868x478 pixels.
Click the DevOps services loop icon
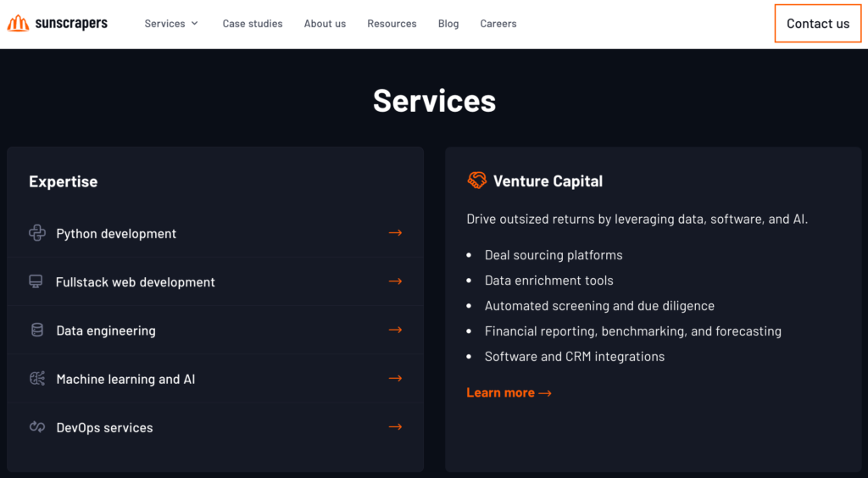(37, 426)
